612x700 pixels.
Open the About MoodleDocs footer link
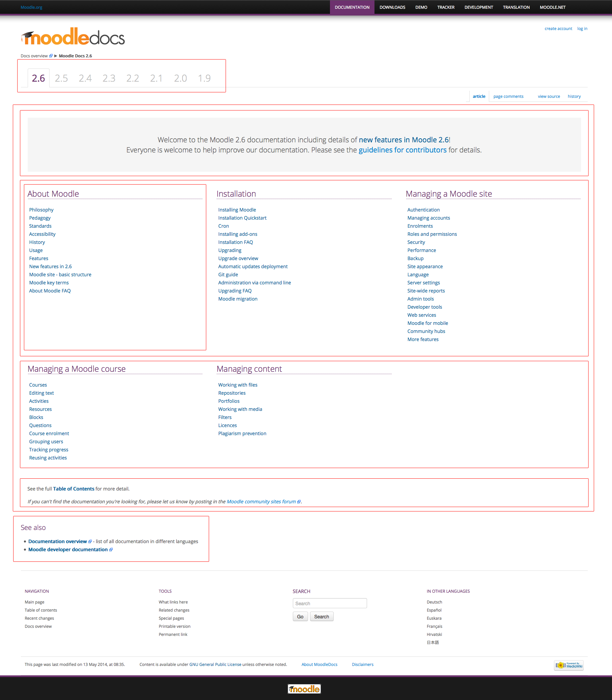click(x=319, y=665)
